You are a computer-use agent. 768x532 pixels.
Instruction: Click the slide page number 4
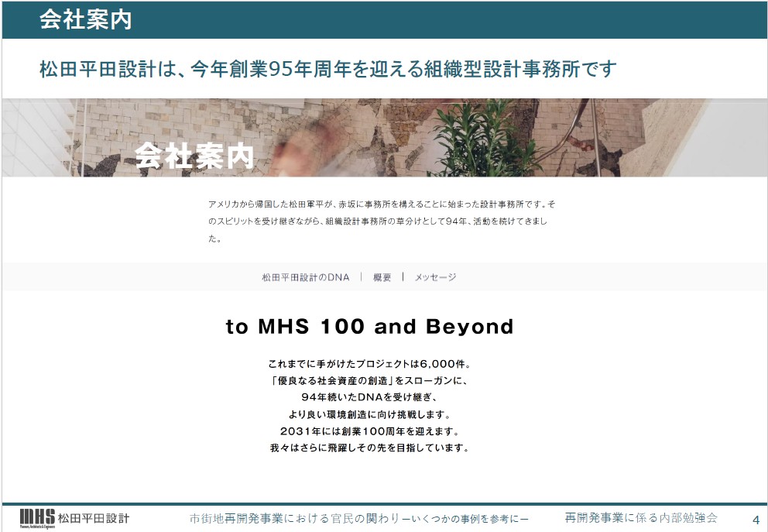coord(756,520)
